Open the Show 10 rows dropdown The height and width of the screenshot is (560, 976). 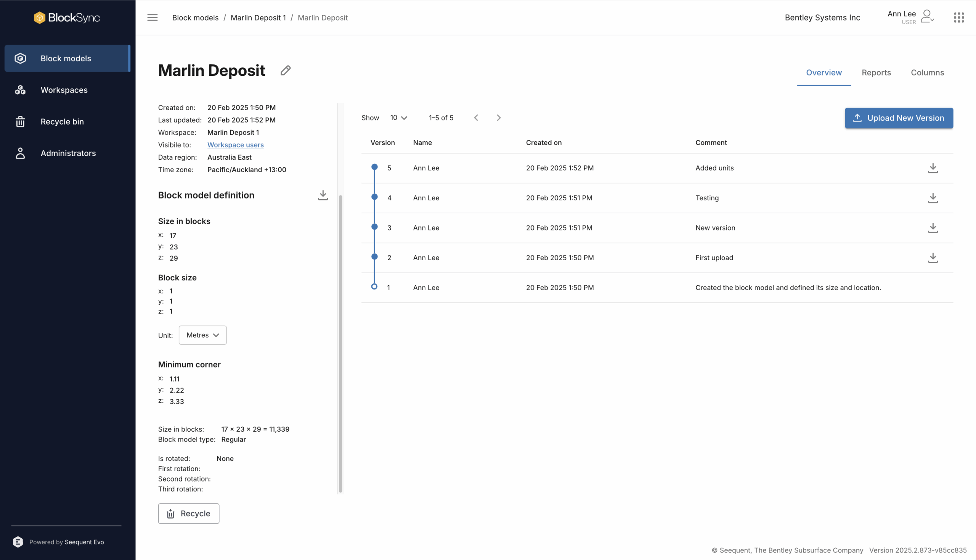pos(398,118)
